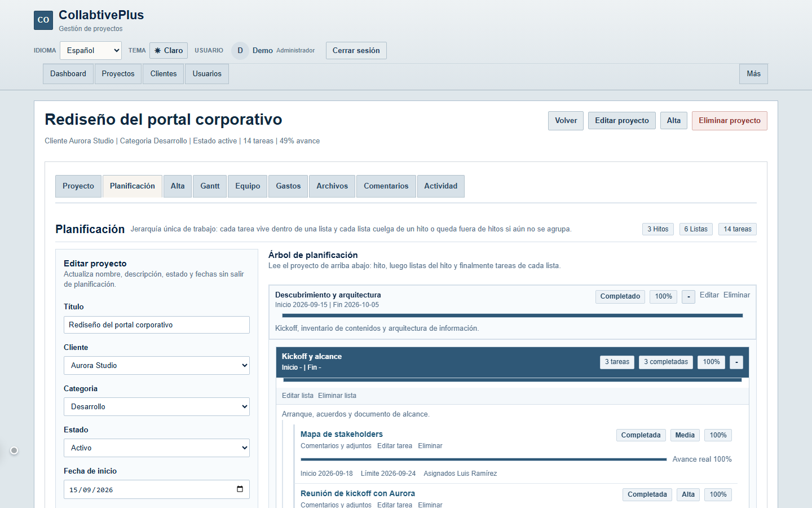This screenshot has width=812, height=508.
Task: Click the Eliminar proyecto button
Action: (730, 121)
